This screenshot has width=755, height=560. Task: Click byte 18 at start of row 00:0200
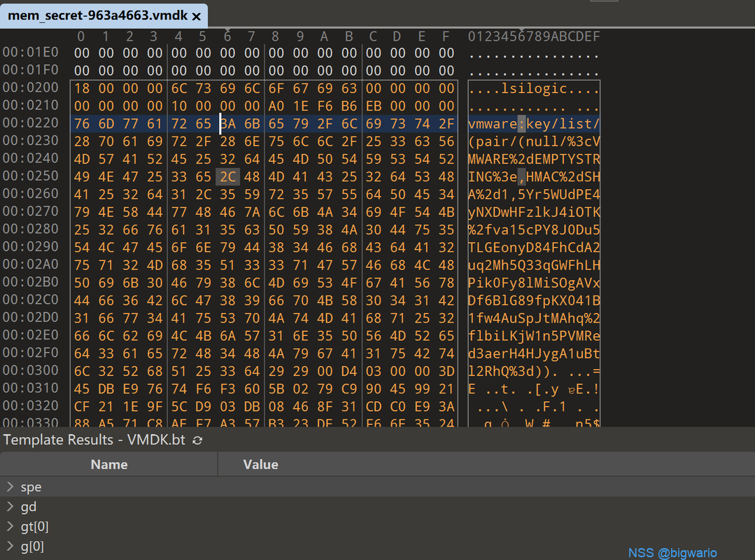[x=81, y=89]
